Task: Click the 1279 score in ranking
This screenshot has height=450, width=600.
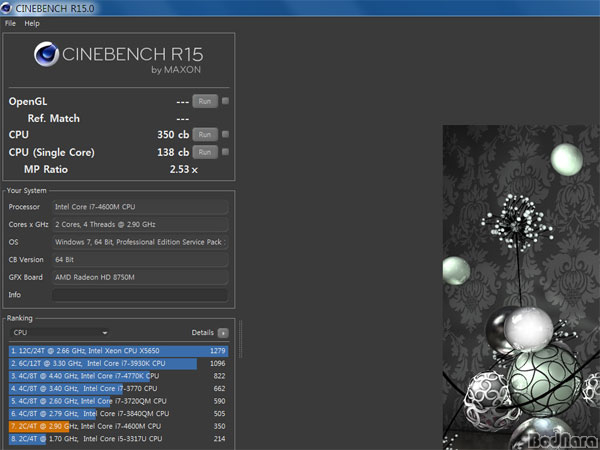Action: (218, 351)
